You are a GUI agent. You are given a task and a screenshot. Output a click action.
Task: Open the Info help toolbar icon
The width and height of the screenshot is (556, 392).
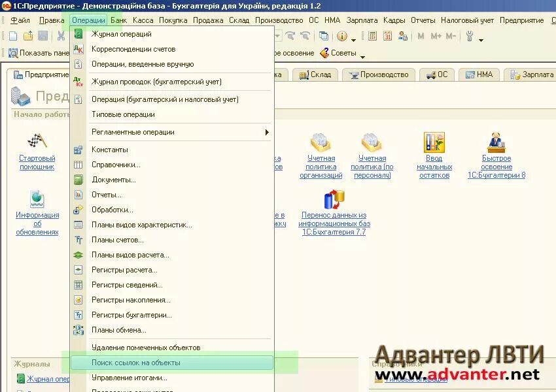coord(342,36)
